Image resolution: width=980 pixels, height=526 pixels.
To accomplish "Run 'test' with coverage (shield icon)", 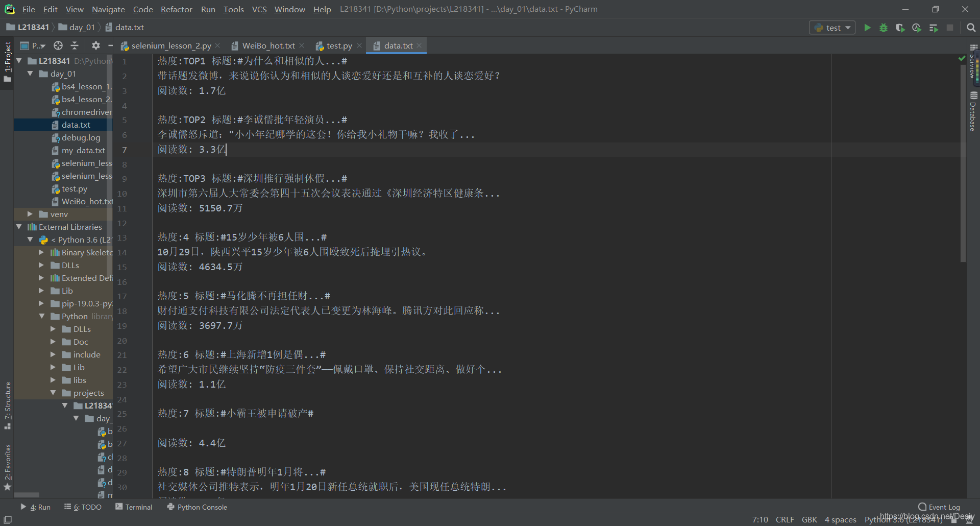I will [x=900, y=28].
